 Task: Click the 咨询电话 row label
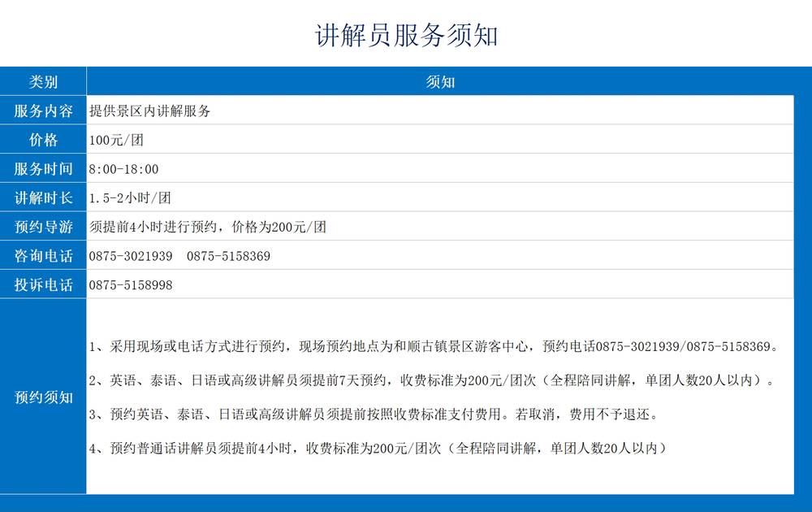pyautogui.click(x=43, y=256)
